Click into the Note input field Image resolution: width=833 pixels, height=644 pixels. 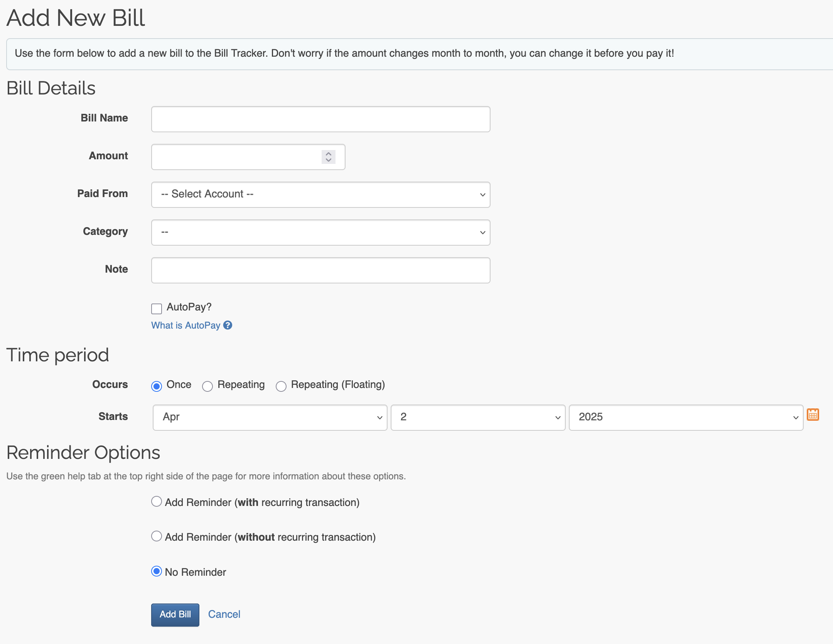point(320,270)
